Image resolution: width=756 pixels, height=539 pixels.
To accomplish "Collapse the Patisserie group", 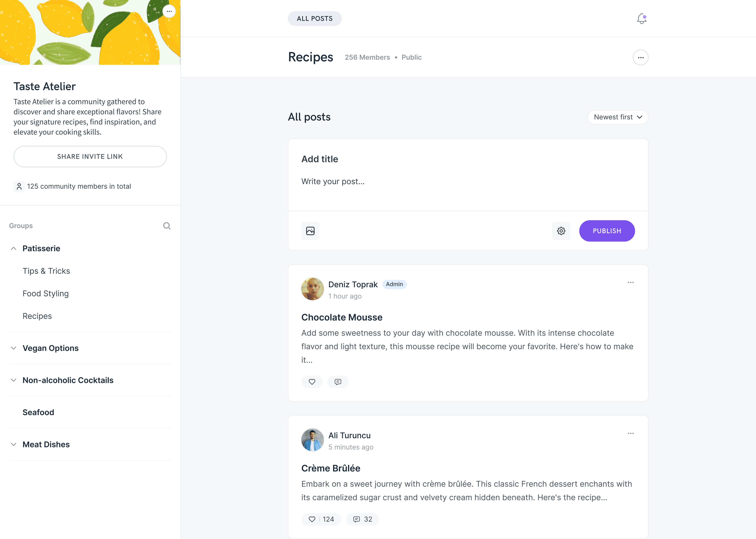I will (14, 249).
